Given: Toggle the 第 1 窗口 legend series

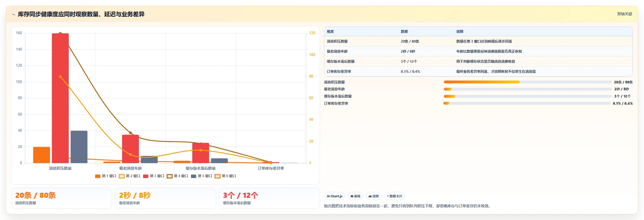Looking at the screenshot, I should (106, 176).
